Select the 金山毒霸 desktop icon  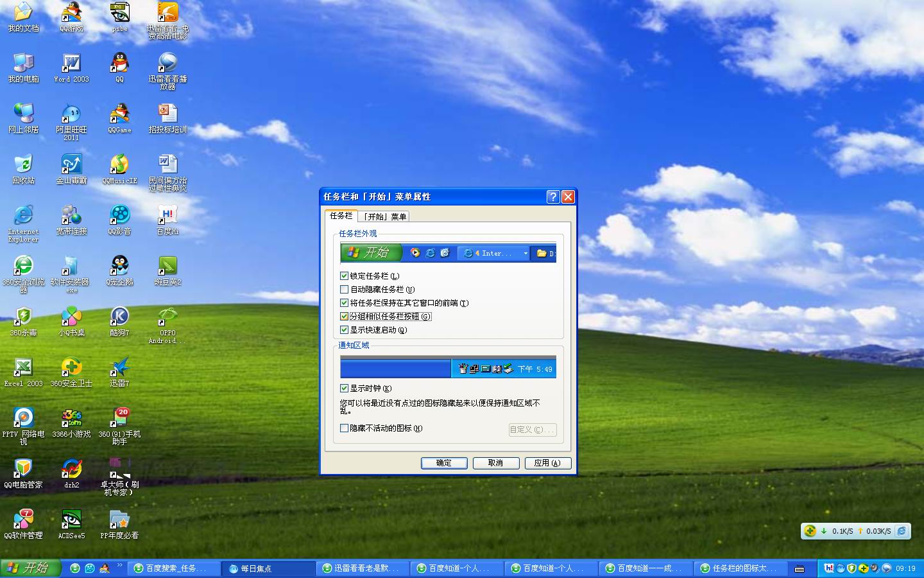[71, 170]
